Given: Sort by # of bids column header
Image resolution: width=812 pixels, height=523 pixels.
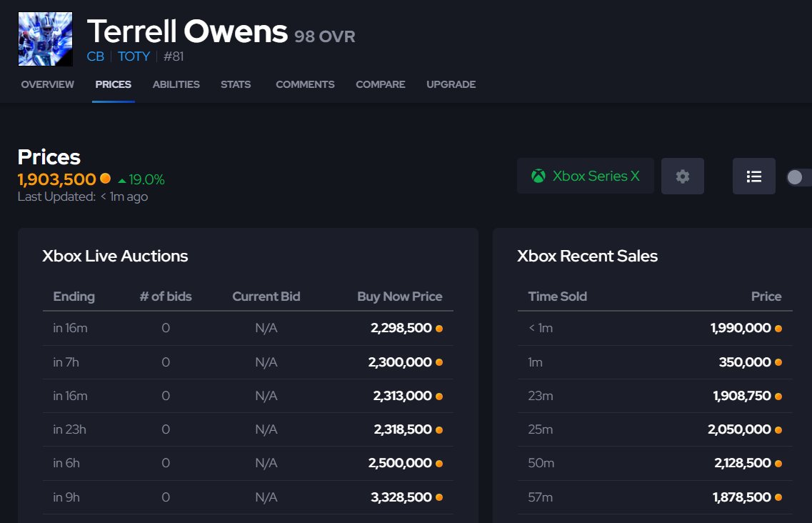Looking at the screenshot, I should pyautogui.click(x=166, y=297).
